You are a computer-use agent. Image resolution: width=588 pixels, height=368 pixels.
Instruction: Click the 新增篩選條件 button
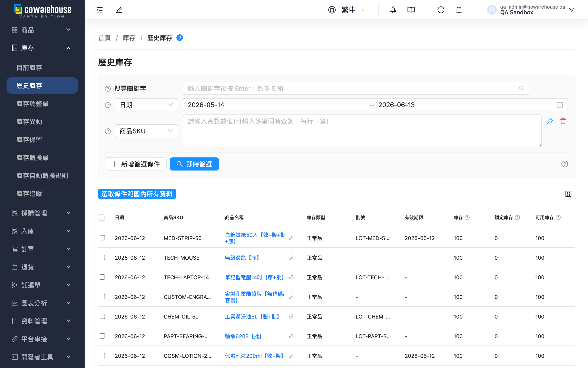(x=136, y=164)
